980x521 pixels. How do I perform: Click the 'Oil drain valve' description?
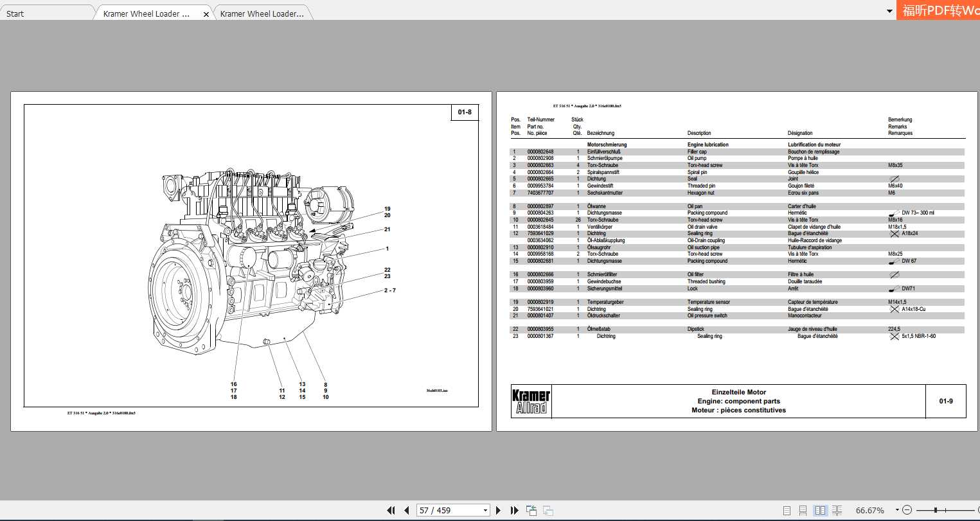pyautogui.click(x=702, y=227)
